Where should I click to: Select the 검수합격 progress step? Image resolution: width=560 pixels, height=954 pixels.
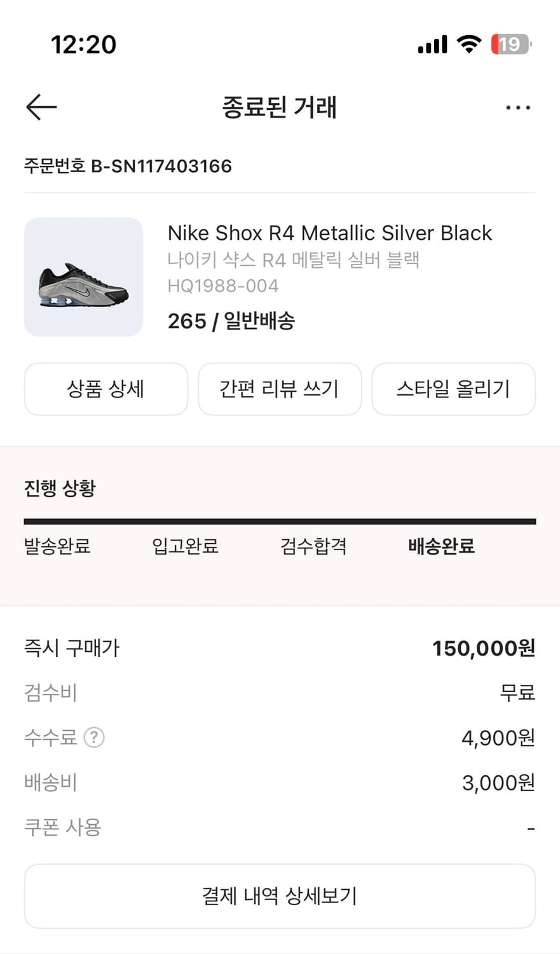click(314, 546)
